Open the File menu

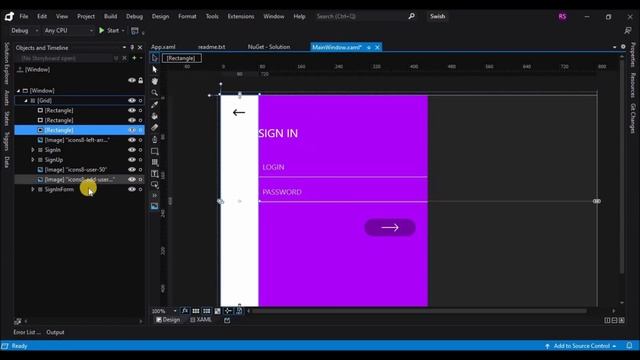tap(24, 16)
